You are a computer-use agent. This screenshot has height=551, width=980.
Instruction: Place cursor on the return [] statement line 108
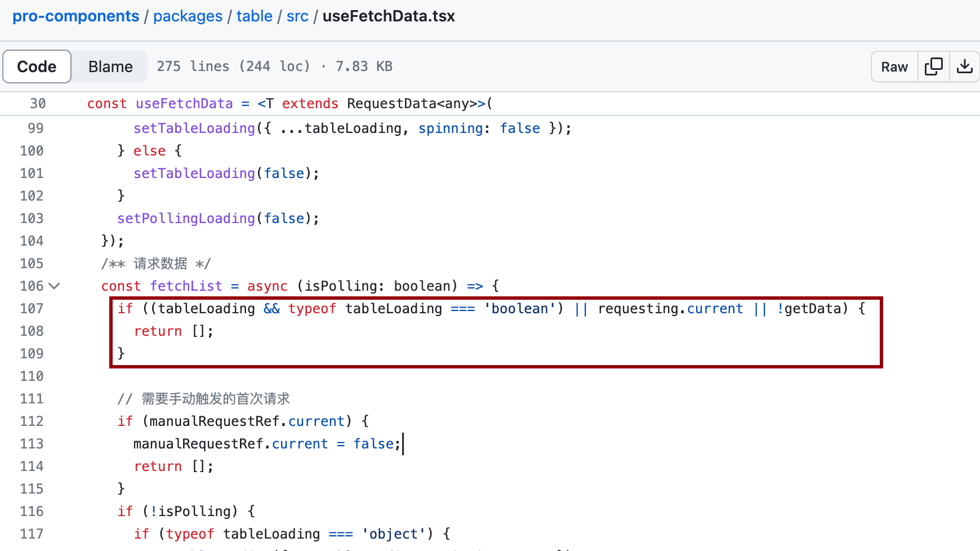click(173, 331)
